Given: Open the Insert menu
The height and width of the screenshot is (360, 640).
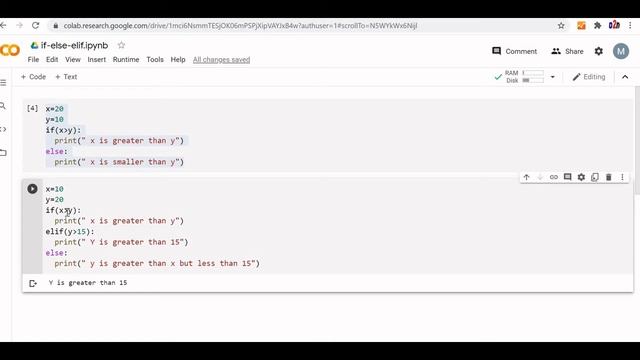Looking at the screenshot, I should click(x=96, y=60).
